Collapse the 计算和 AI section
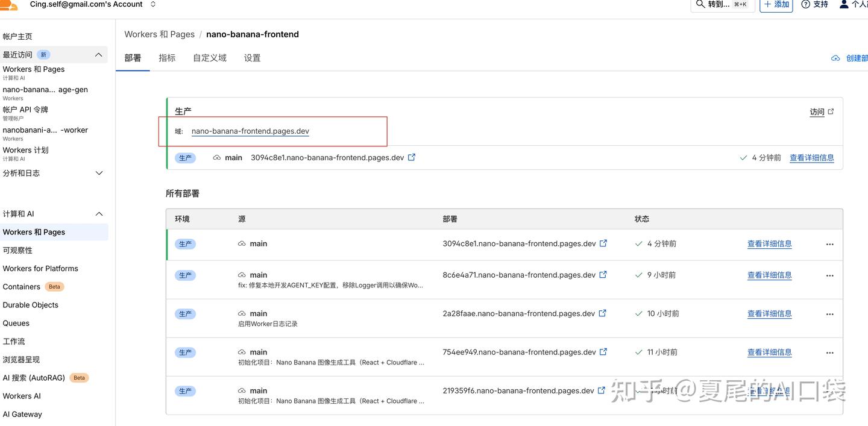 98,213
